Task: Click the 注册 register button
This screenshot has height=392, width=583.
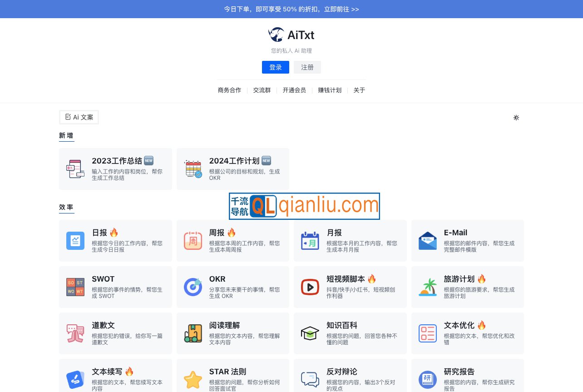Action: (307, 67)
